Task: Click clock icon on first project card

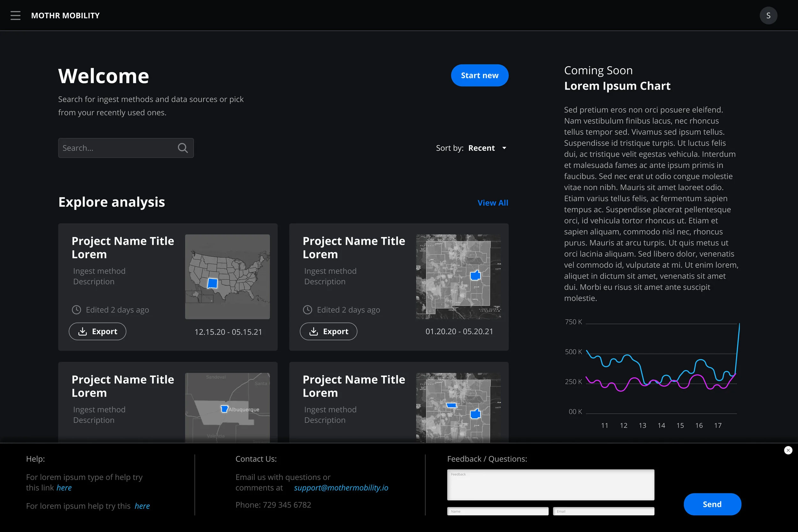Action: click(76, 310)
